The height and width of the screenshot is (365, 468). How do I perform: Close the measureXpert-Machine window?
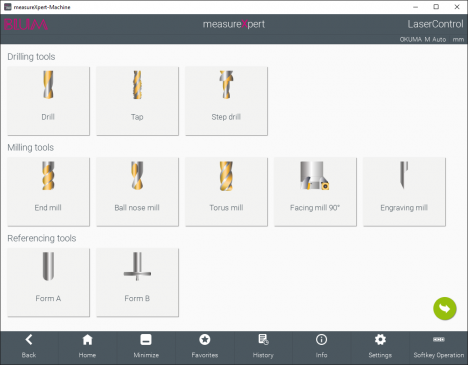tap(457, 7)
